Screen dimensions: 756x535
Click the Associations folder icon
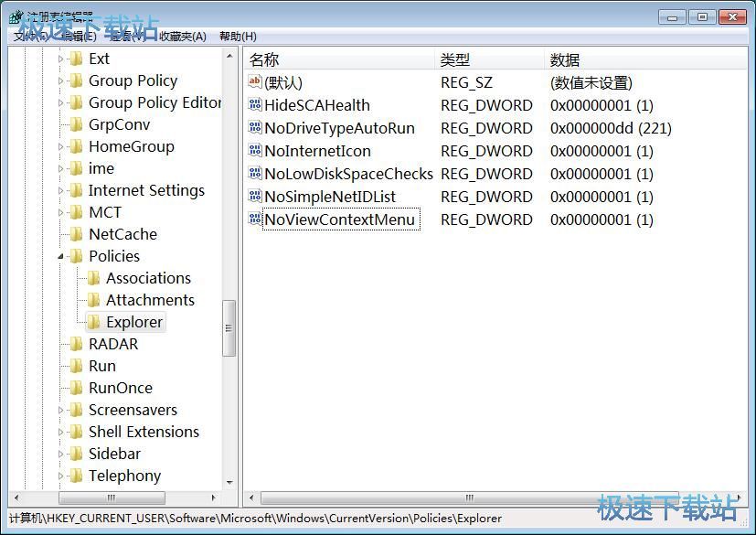tap(93, 278)
